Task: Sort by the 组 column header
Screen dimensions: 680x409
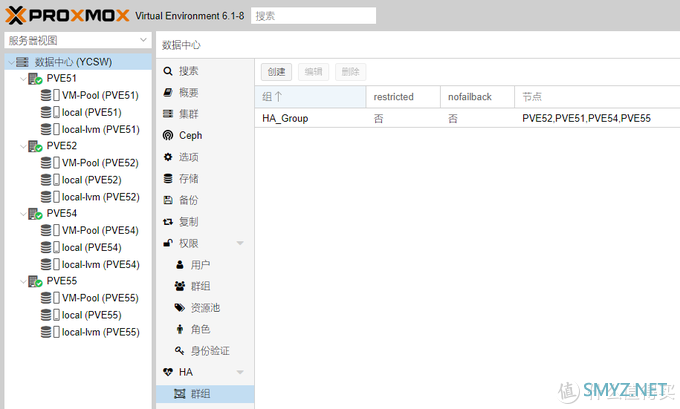Action: 311,97
